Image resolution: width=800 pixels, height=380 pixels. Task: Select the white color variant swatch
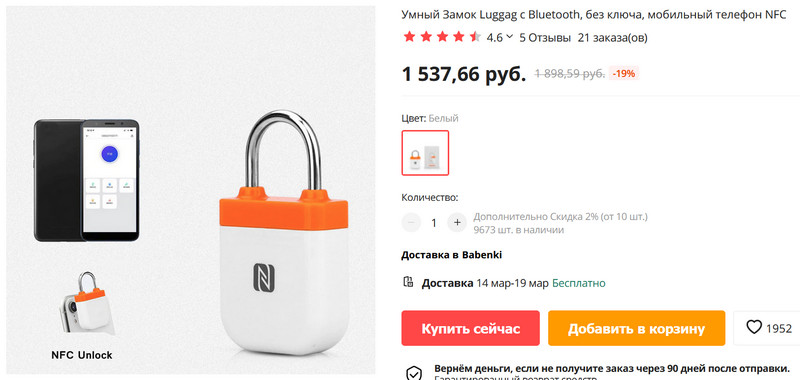click(425, 153)
